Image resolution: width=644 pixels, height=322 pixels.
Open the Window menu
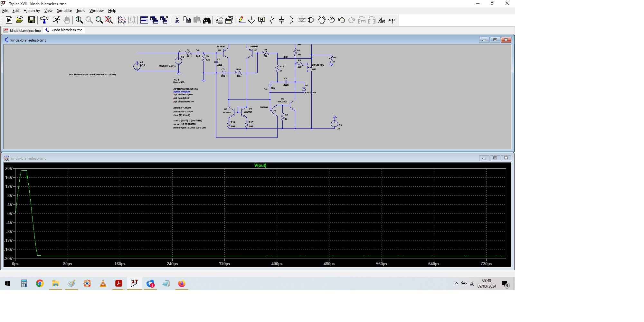[x=97, y=11]
